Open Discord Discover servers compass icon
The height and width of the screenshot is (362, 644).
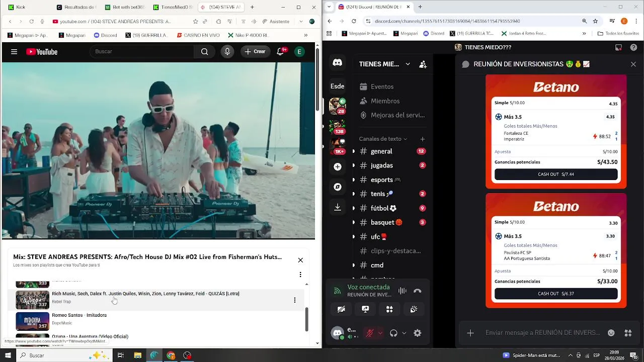click(338, 187)
